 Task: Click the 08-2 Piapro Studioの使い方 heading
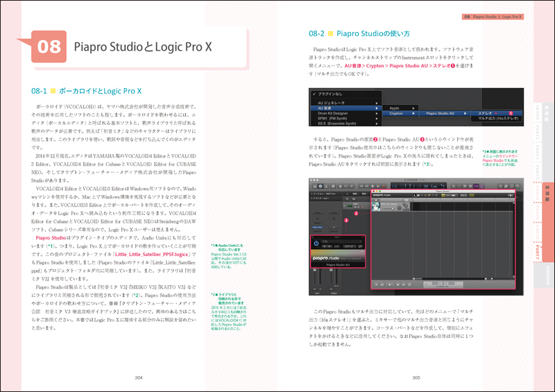359,33
